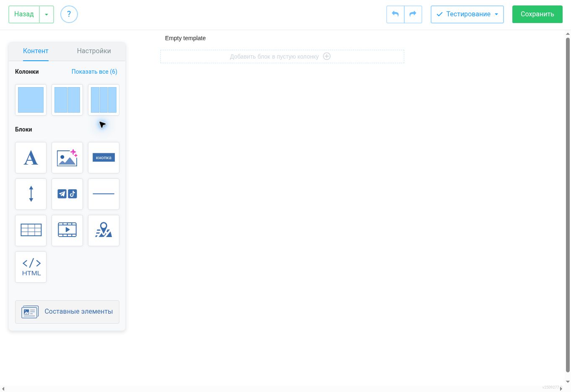571x392 pixels.
Task: Add a map location block
Action: 103,230
